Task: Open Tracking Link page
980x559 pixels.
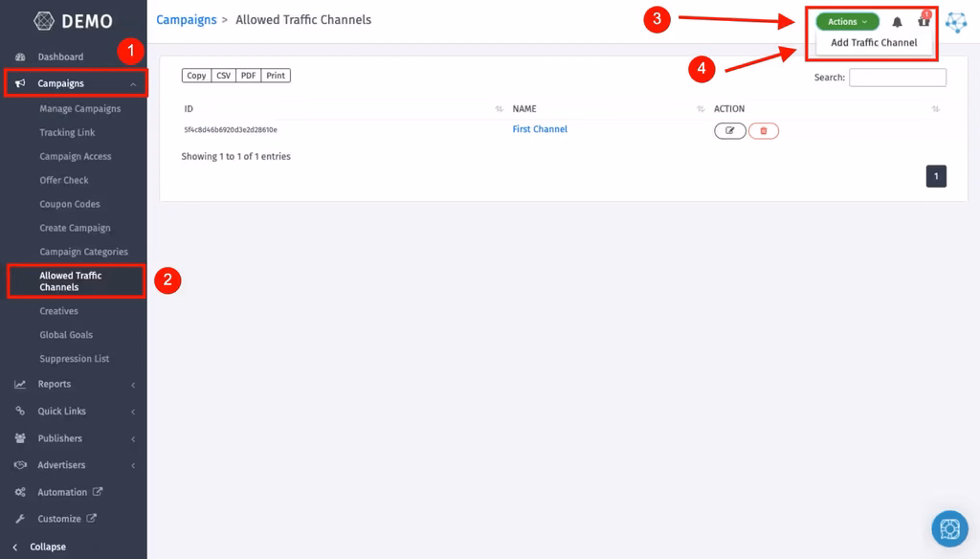Action: click(x=67, y=132)
